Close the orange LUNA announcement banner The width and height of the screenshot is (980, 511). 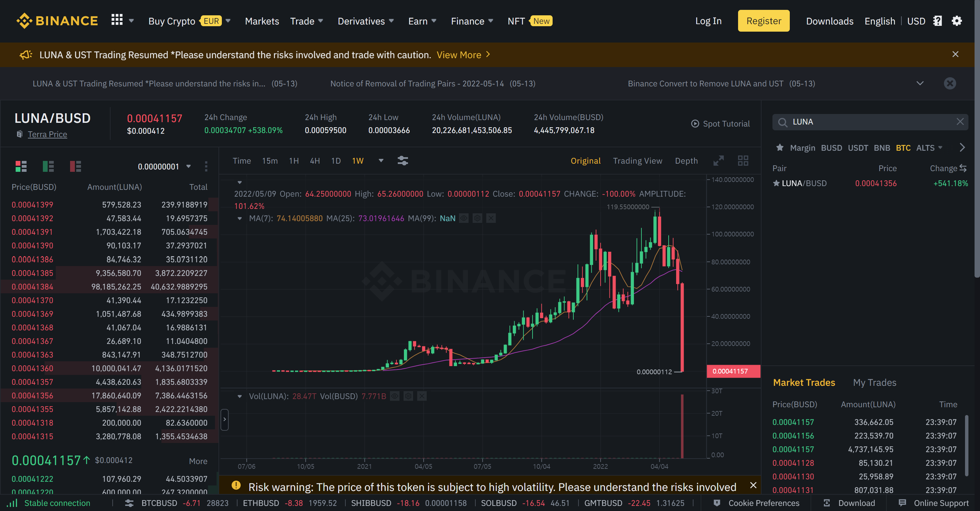[x=955, y=54]
